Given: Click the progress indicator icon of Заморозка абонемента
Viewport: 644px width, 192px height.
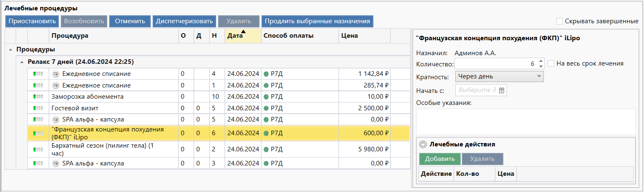Looking at the screenshot, I should pos(38,97).
